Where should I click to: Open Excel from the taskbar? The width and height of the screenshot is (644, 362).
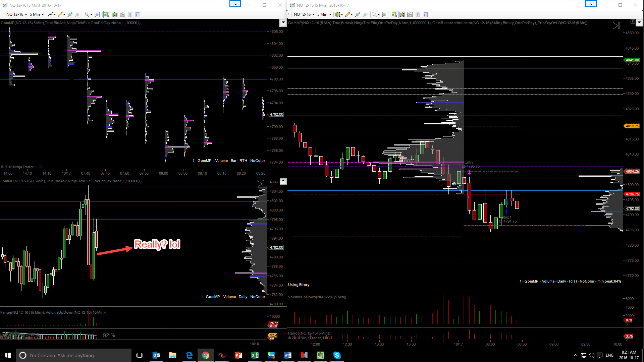pos(255,355)
